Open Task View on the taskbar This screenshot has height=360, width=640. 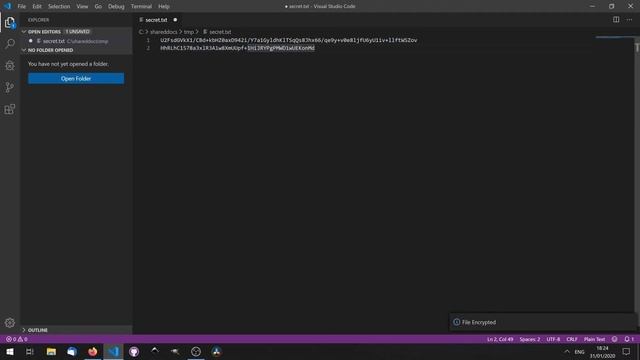[x=30, y=351]
